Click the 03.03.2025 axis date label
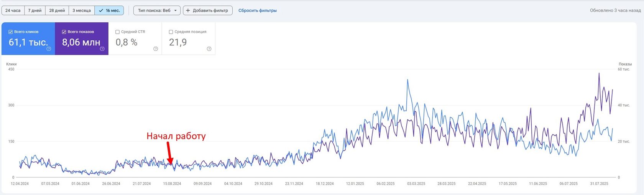The height and width of the screenshot is (195, 644). point(416,183)
